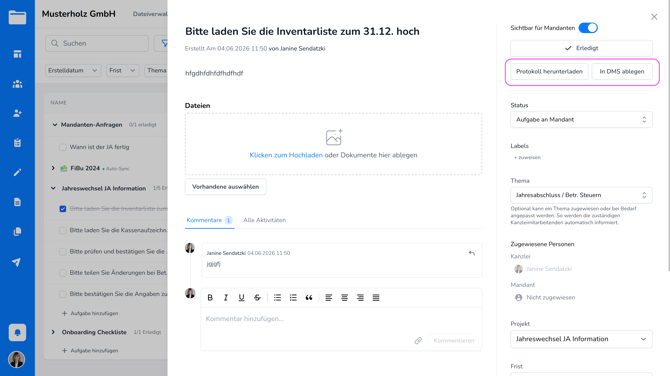Viewport: 670px width, 376px height.
Task: Click the filter funnel icon beside search
Action: (x=164, y=44)
